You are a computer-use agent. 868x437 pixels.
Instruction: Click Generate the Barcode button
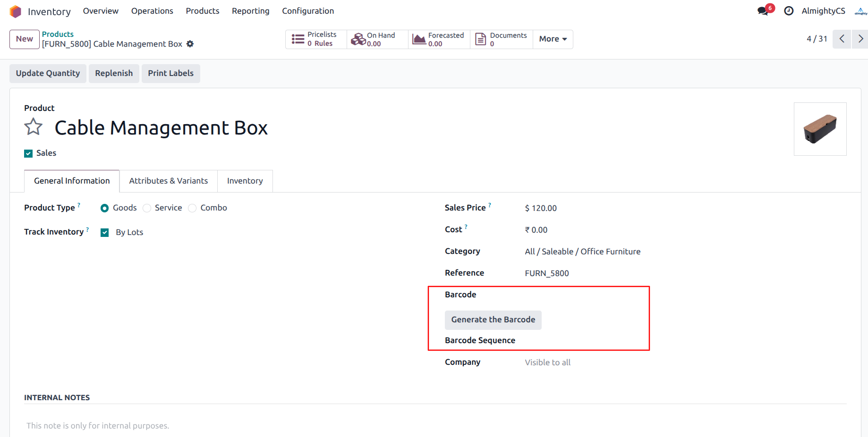tap(493, 320)
